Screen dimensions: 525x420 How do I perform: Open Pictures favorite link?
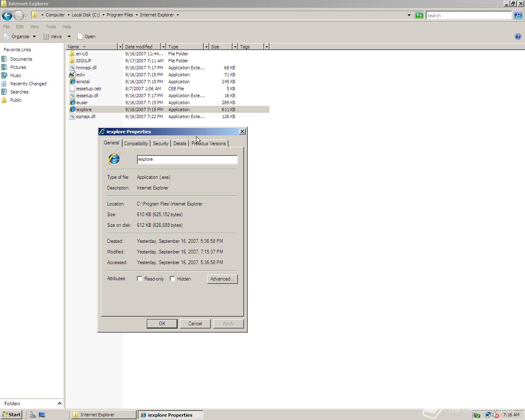[18, 67]
